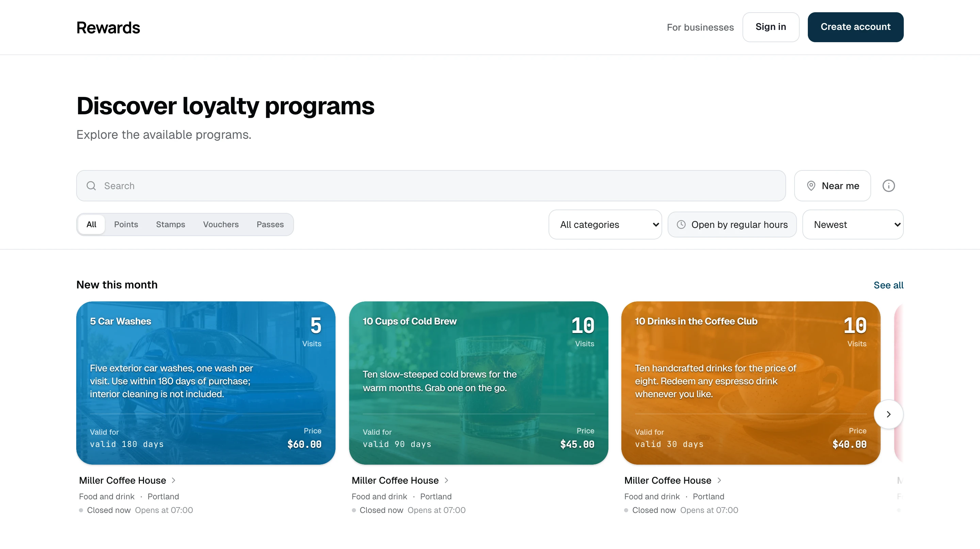Click chevron after Miller Coffee House under 5 Car Washes
Viewport: 980px width, 549px height.
pos(174,480)
